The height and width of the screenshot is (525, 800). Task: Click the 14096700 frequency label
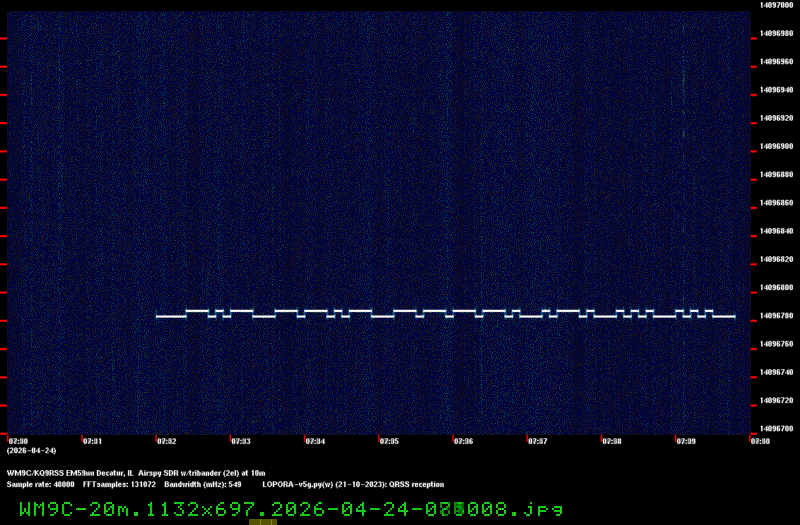tap(776, 429)
